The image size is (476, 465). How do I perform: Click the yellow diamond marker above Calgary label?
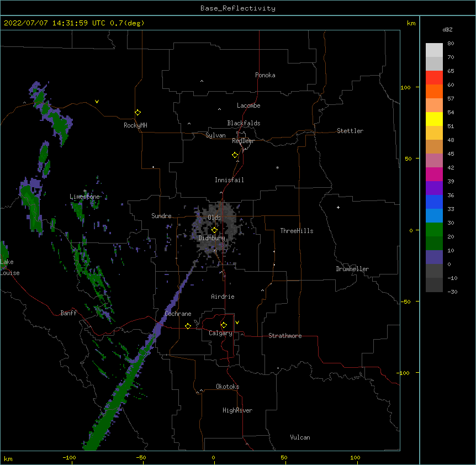pyautogui.click(x=224, y=325)
